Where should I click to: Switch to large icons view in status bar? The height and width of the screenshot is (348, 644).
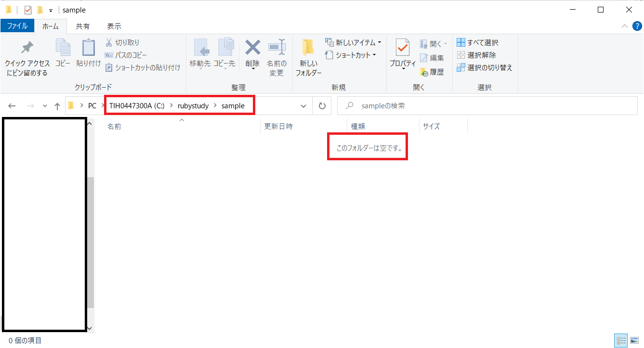[634, 341]
